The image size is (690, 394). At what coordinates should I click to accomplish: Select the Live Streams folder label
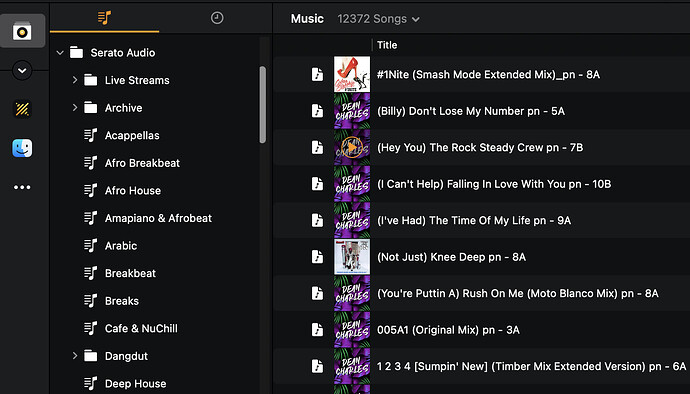tap(137, 81)
